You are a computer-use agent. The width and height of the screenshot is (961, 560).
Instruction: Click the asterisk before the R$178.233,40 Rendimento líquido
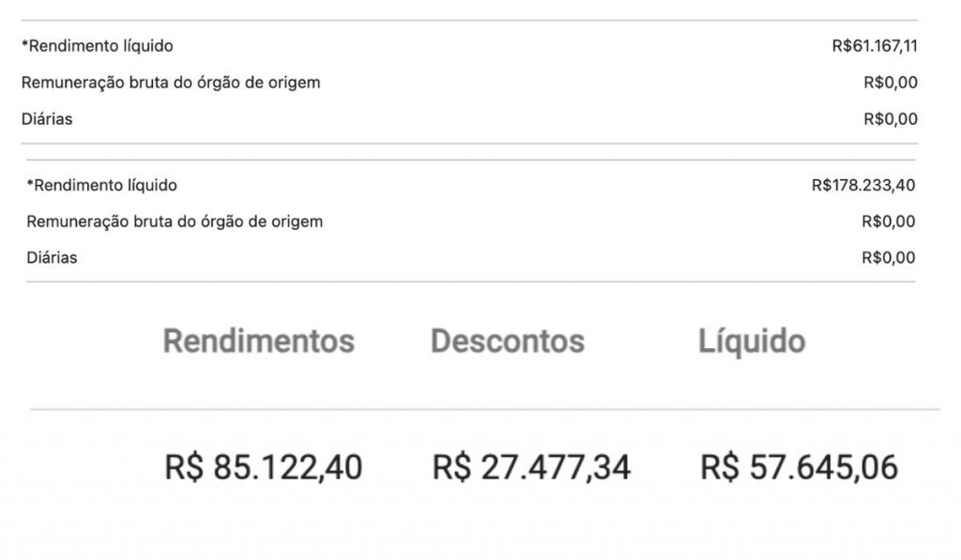coord(30,184)
